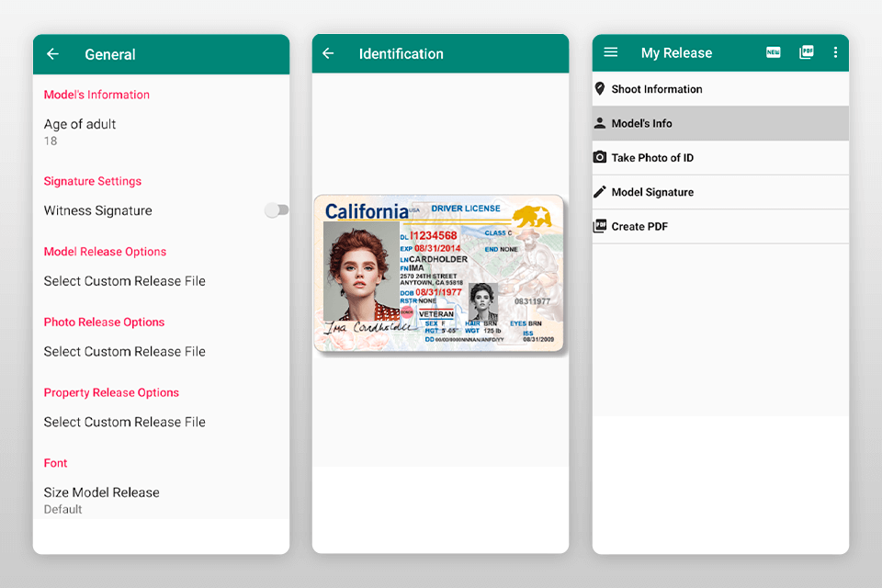Tap the back arrow on Identification screen
The width and height of the screenshot is (882, 588).
[328, 53]
